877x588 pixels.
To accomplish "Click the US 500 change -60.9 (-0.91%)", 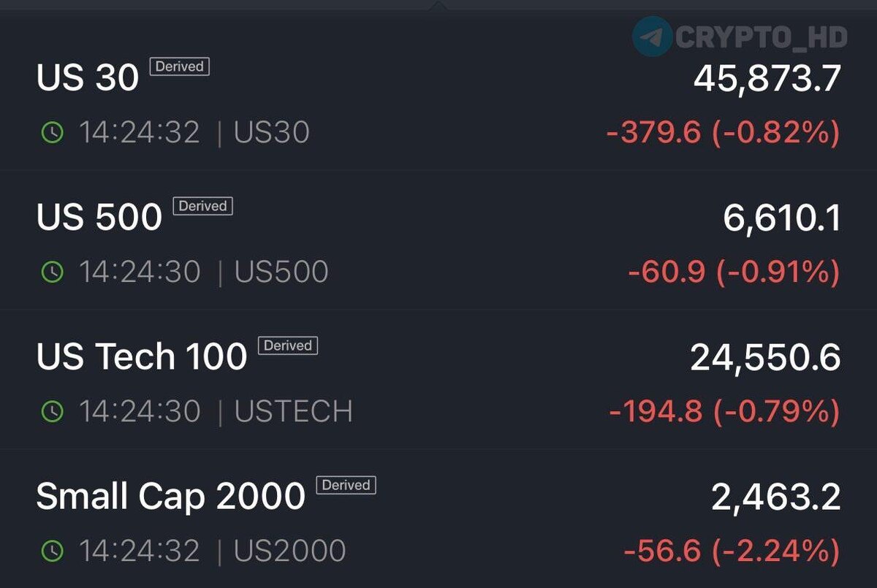I will [x=733, y=272].
